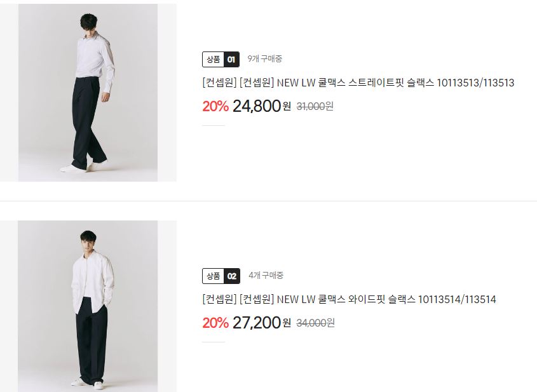Click the 4개 구매중 purchase count
Viewport: 537px width, 392px height.
tap(266, 276)
